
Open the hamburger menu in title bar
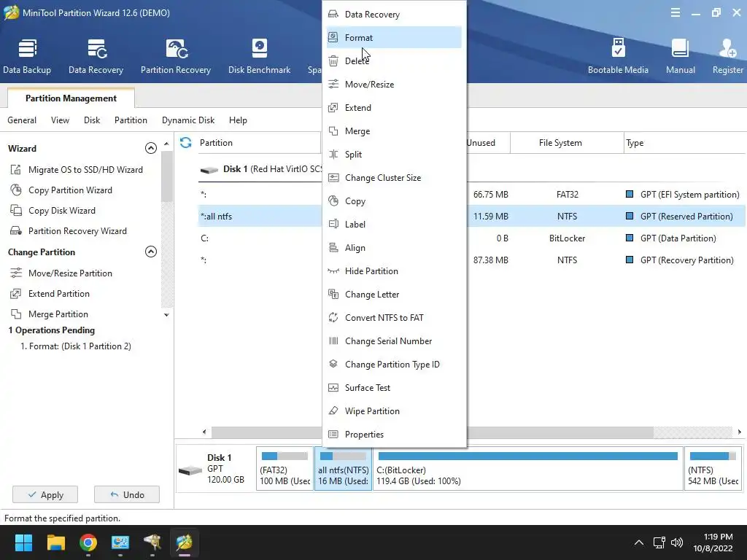pyautogui.click(x=675, y=13)
